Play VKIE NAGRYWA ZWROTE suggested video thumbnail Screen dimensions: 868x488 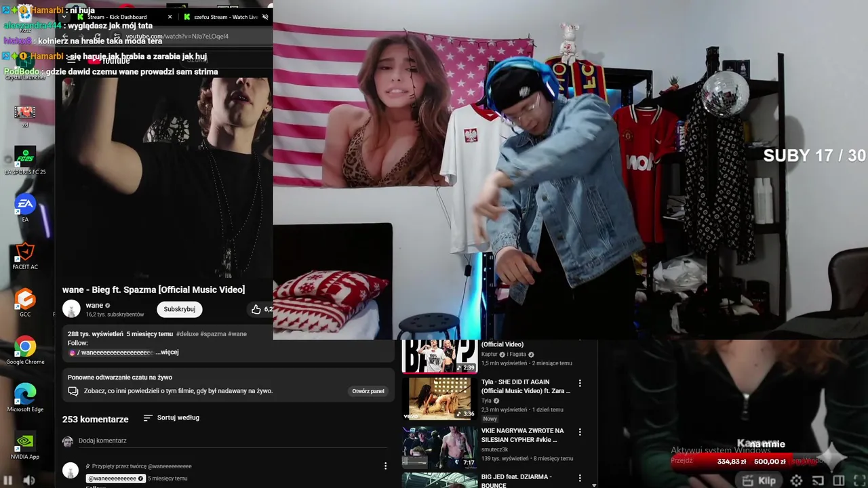pos(439,447)
